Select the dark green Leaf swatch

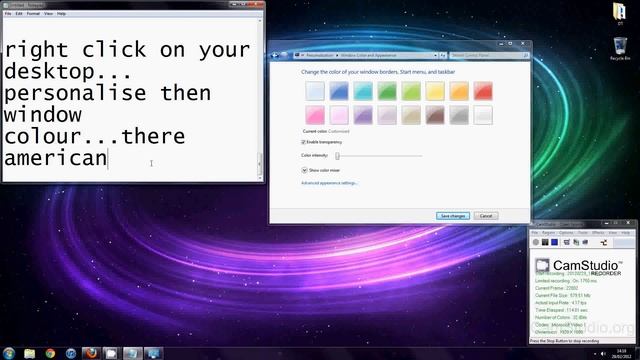point(387,91)
